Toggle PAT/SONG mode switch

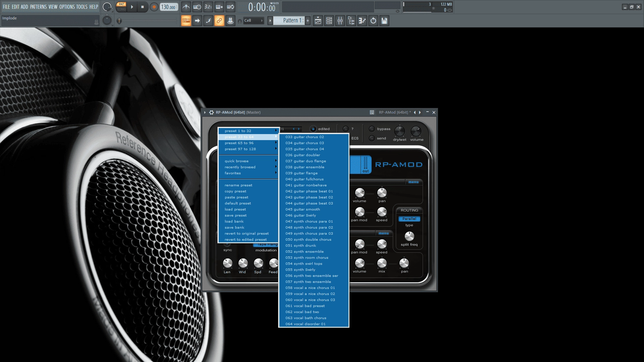(x=121, y=7)
